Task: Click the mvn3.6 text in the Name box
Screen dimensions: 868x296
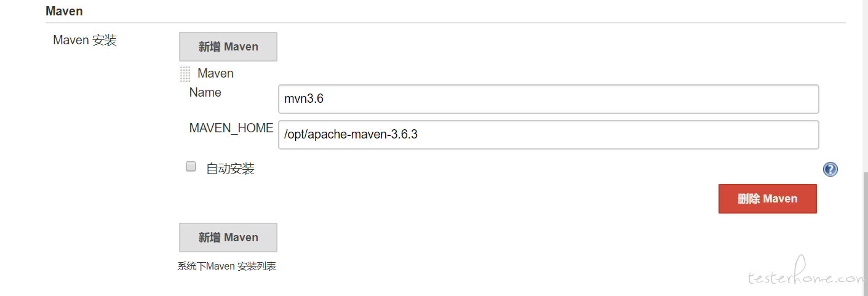Action: tap(304, 99)
